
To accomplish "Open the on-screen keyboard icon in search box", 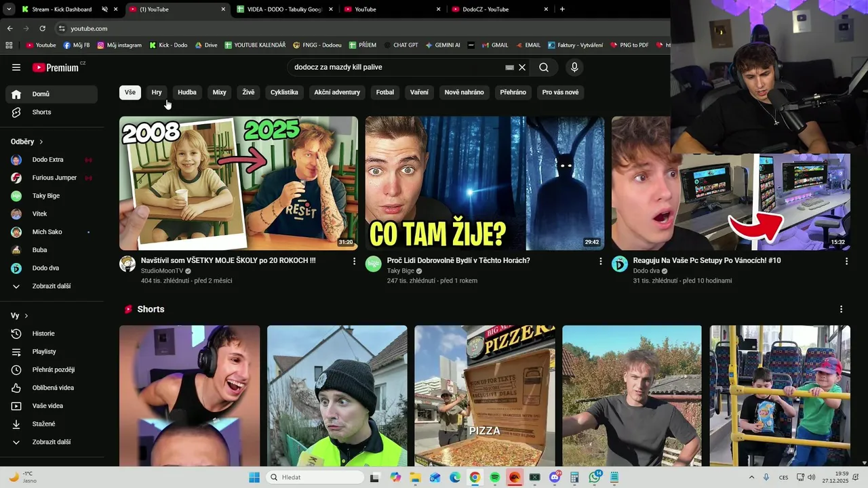I will tap(509, 67).
